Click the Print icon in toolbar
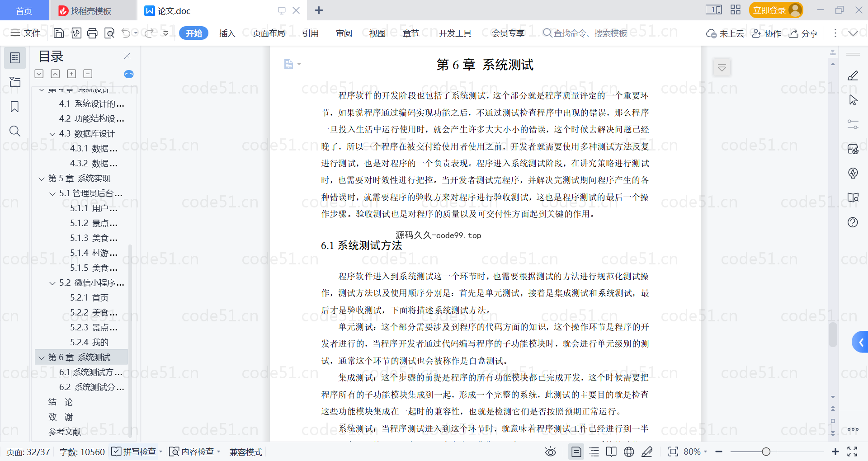This screenshot has width=868, height=461. pos(92,33)
